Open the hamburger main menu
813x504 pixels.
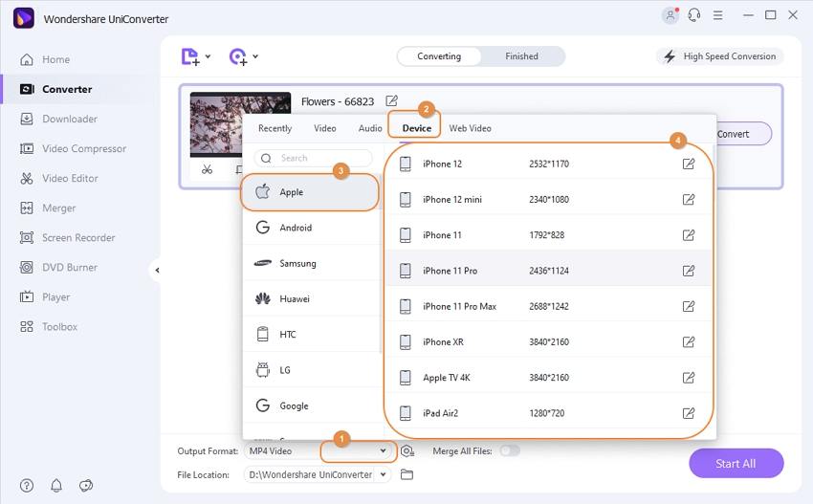point(718,15)
